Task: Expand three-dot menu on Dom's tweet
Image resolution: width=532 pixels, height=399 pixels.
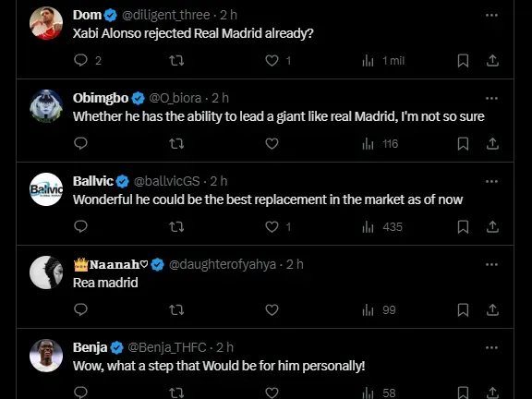Action: coord(491,15)
